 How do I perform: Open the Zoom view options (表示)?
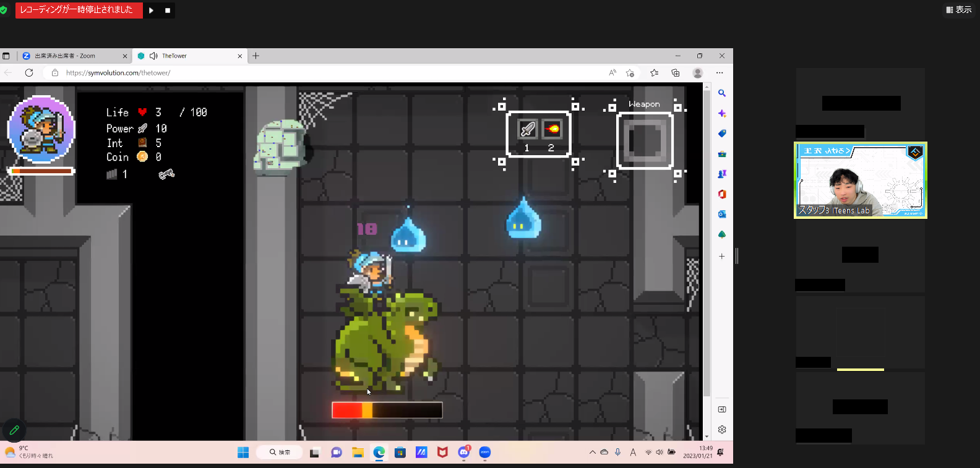pos(959,10)
